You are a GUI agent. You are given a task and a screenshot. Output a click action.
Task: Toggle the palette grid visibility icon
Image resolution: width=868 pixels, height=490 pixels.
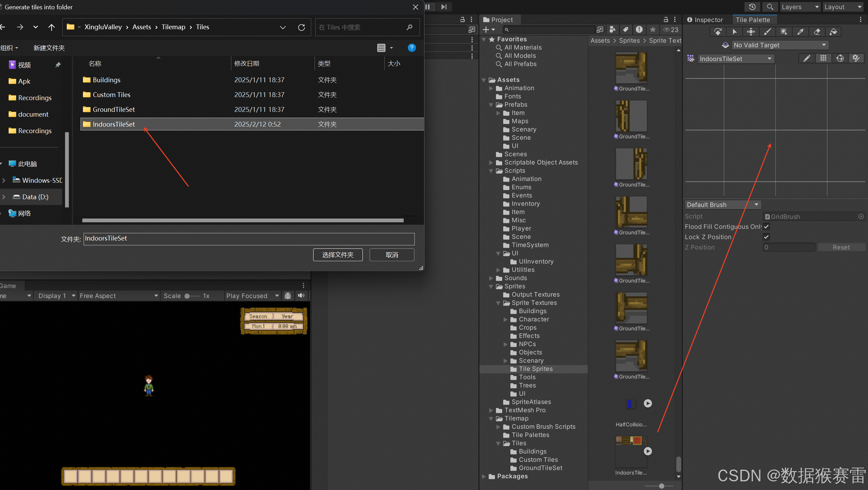[x=823, y=58]
